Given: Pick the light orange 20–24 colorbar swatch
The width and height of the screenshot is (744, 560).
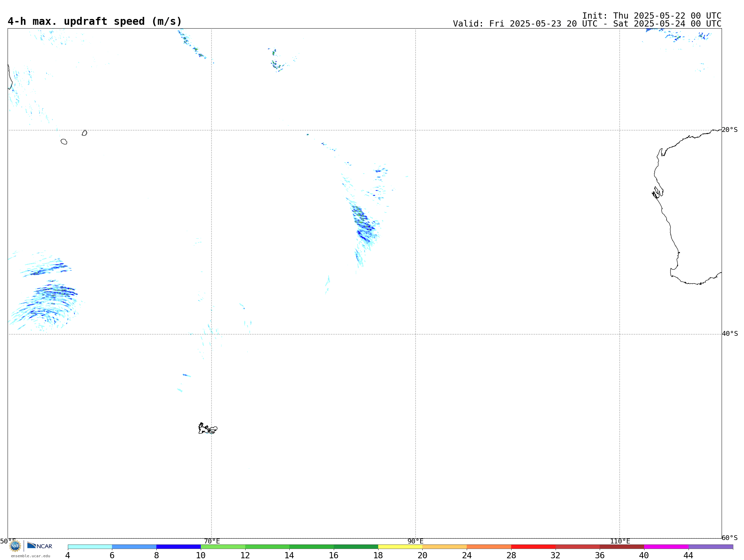Looking at the screenshot, I should tap(445, 547).
